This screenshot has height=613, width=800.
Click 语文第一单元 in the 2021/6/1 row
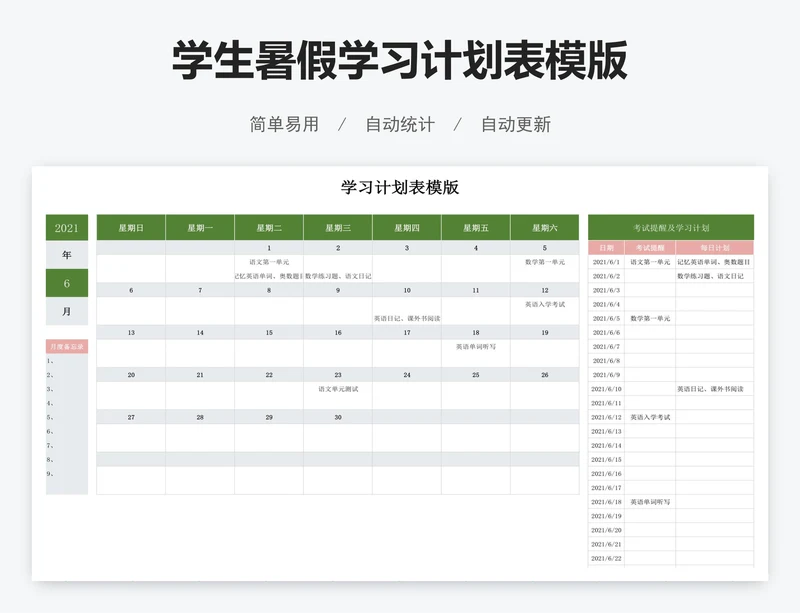pyautogui.click(x=650, y=262)
